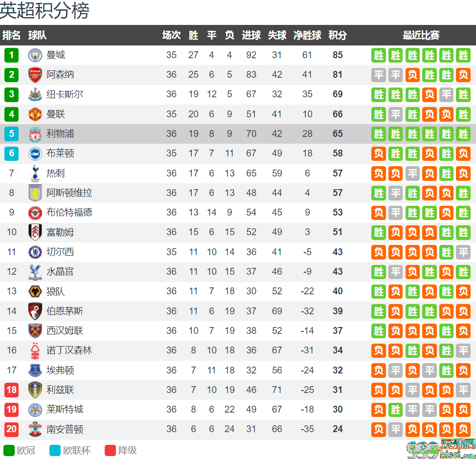476x459 pixels.
Task: Sort by the 净胜球 column header
Action: point(307,35)
